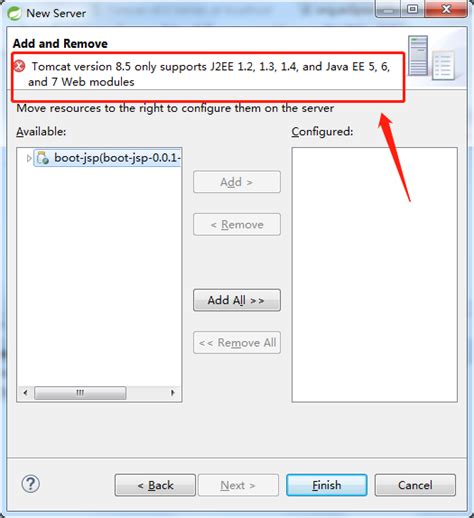
Task: Click the Spring leaf icon in title bar
Action: pyautogui.click(x=14, y=13)
